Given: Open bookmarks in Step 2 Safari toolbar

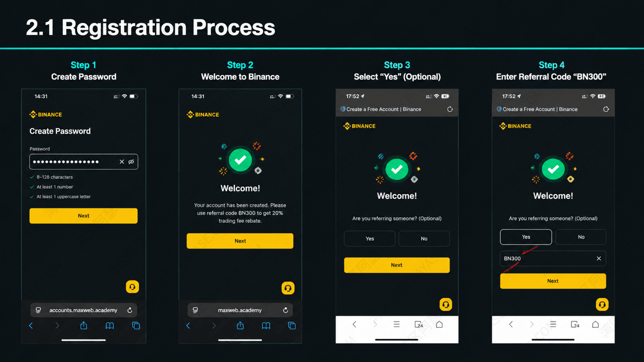Looking at the screenshot, I should 266,325.
